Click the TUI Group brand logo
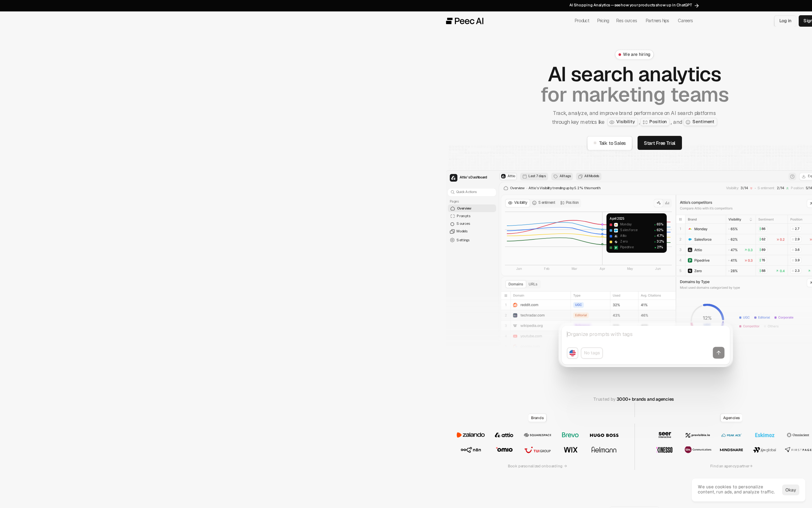 (538, 450)
